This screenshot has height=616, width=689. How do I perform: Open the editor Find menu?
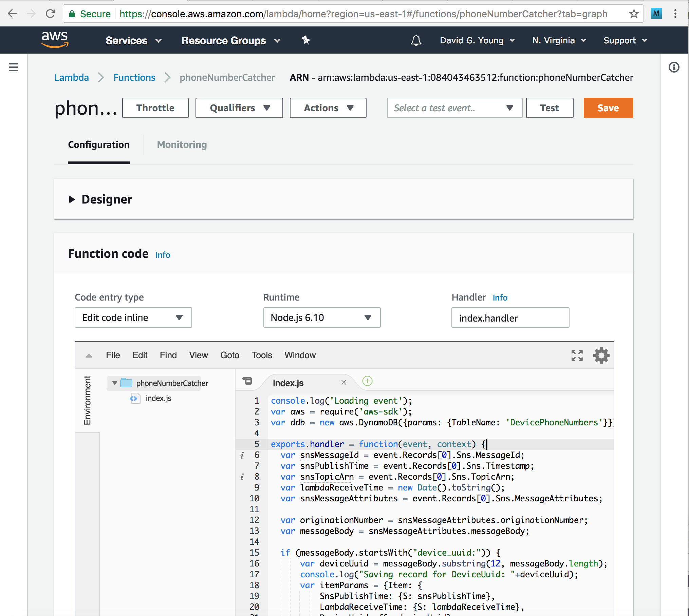168,355
